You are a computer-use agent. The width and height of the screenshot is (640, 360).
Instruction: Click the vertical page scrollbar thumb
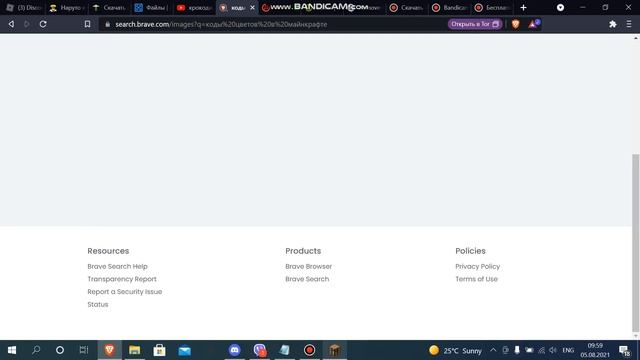[636, 243]
